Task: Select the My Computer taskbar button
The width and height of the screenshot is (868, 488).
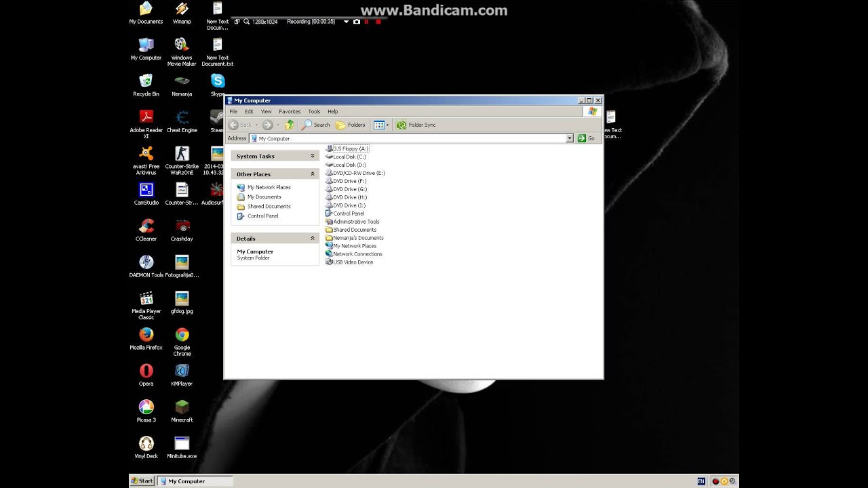Action: pos(195,481)
